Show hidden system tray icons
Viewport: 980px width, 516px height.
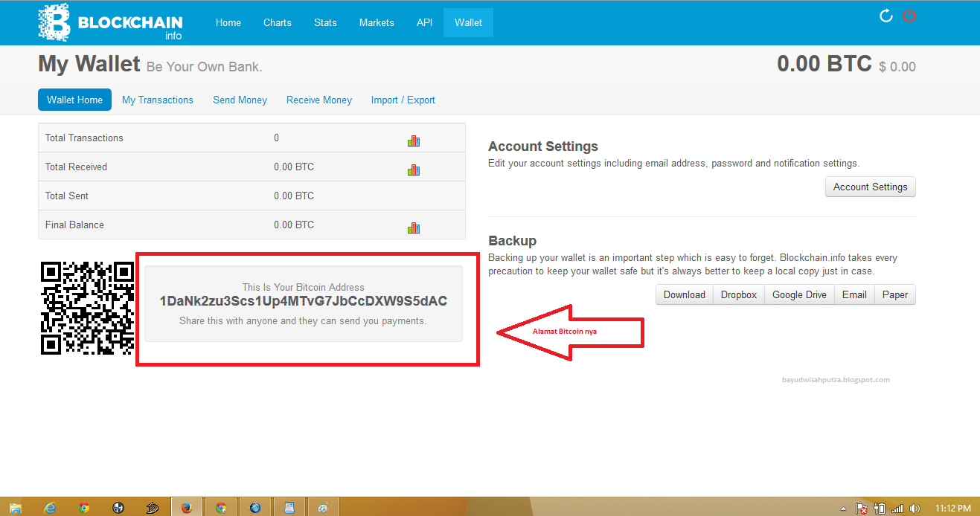point(843,509)
